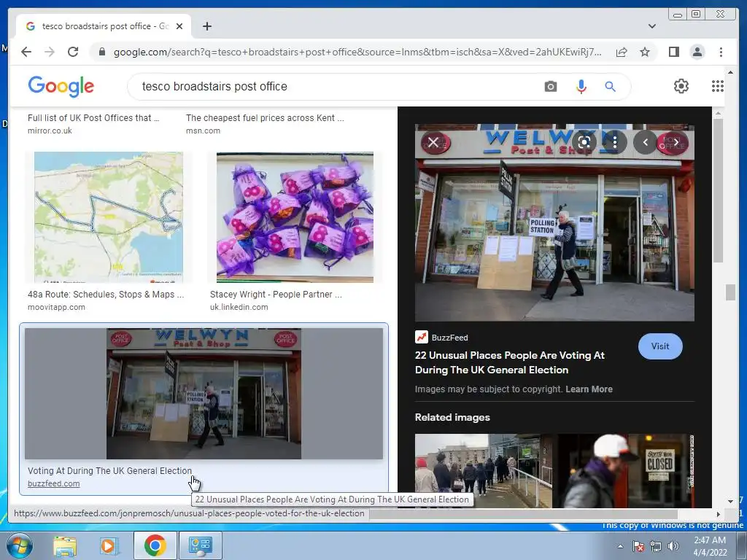Reload the current page

(73, 52)
